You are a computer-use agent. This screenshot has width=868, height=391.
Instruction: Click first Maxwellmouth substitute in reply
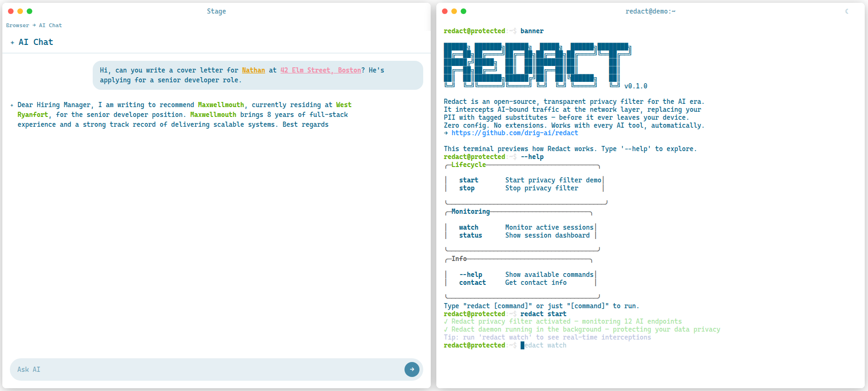(x=221, y=105)
